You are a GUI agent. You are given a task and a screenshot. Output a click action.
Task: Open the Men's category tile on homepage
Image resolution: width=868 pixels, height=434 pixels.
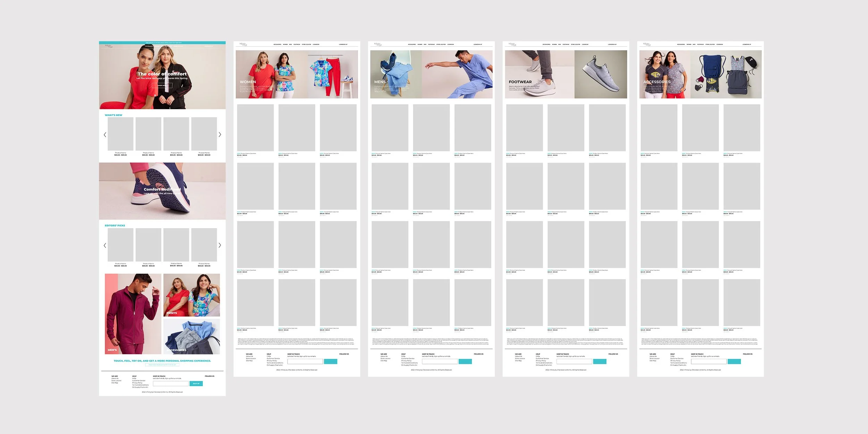[133, 314]
